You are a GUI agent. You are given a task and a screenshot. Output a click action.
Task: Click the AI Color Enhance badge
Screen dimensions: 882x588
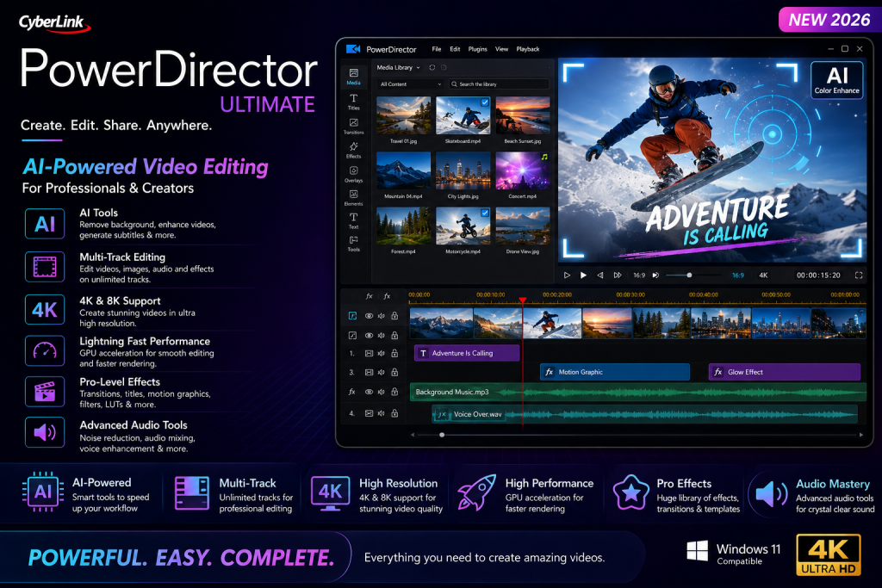[836, 80]
